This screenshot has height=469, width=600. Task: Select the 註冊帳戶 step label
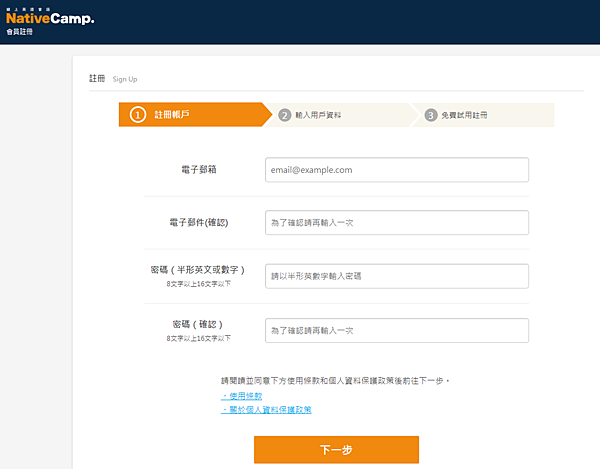(171, 115)
